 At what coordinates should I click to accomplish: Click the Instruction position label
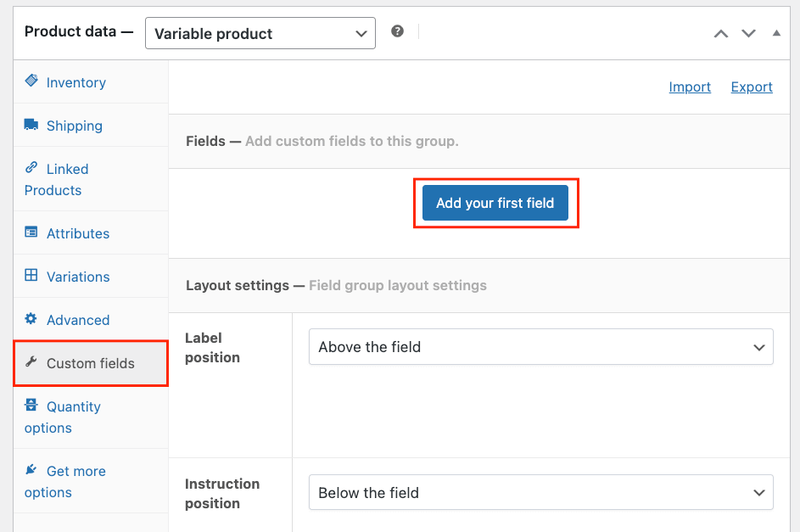click(222, 493)
